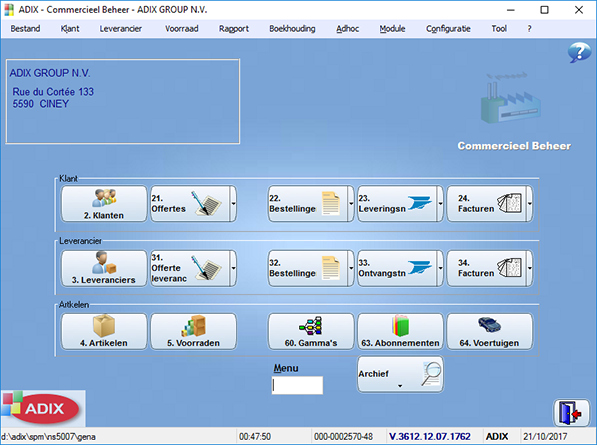This screenshot has width=597, height=445.
Task: Open 23. Leveringsnota's under Klant
Action: tap(397, 204)
